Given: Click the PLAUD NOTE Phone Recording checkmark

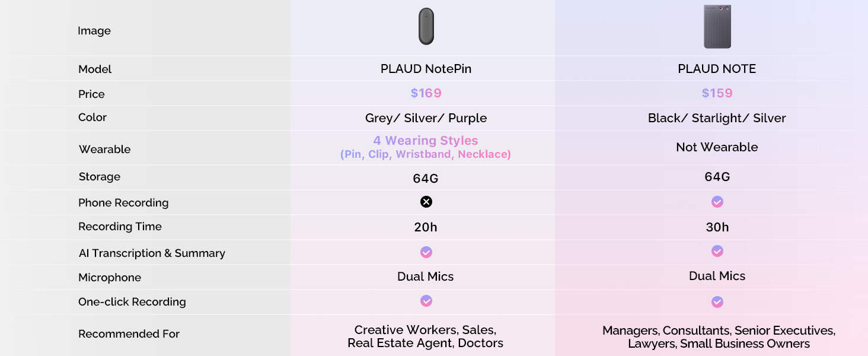Looking at the screenshot, I should click(x=717, y=202).
